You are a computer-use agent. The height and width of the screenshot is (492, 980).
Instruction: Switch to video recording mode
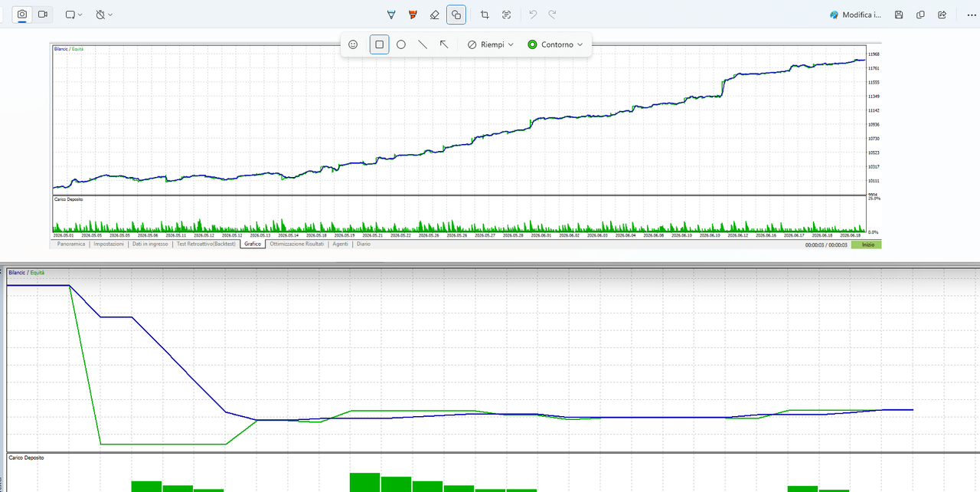[43, 15]
